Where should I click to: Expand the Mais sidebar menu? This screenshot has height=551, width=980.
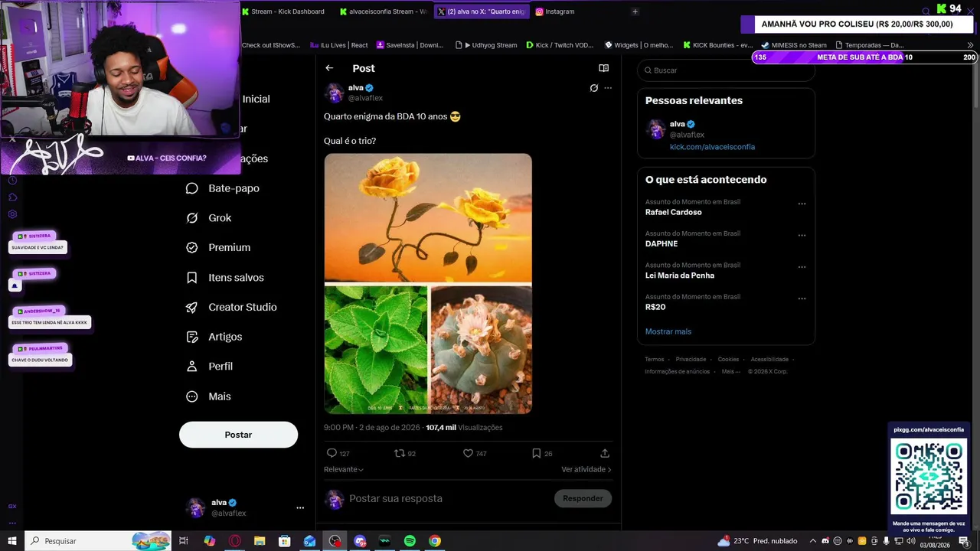[208, 396]
